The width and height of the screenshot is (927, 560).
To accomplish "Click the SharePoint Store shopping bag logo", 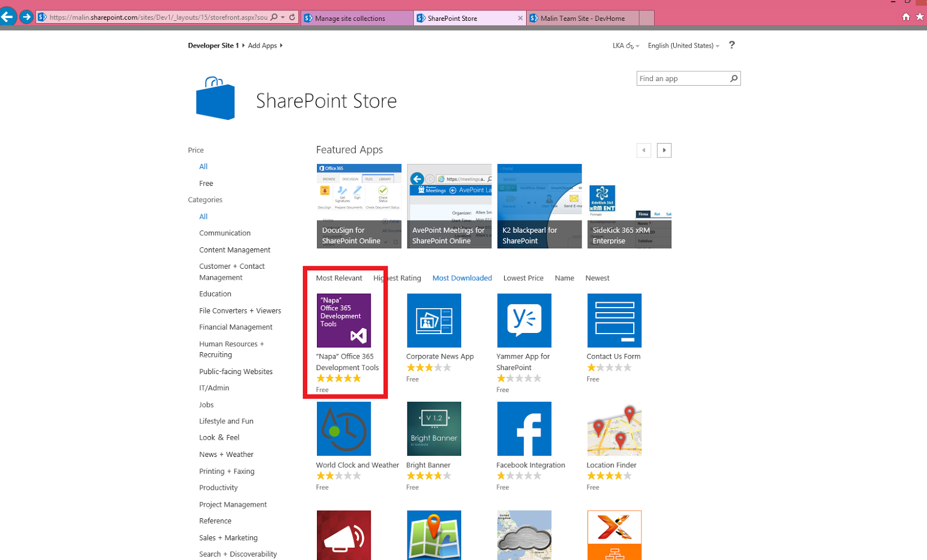I will (x=216, y=98).
